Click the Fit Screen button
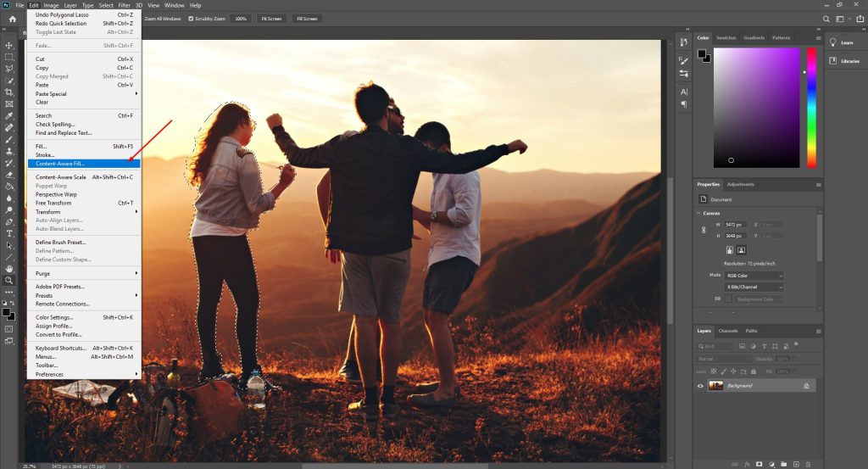Viewport: 868px width, 469px height. point(272,18)
